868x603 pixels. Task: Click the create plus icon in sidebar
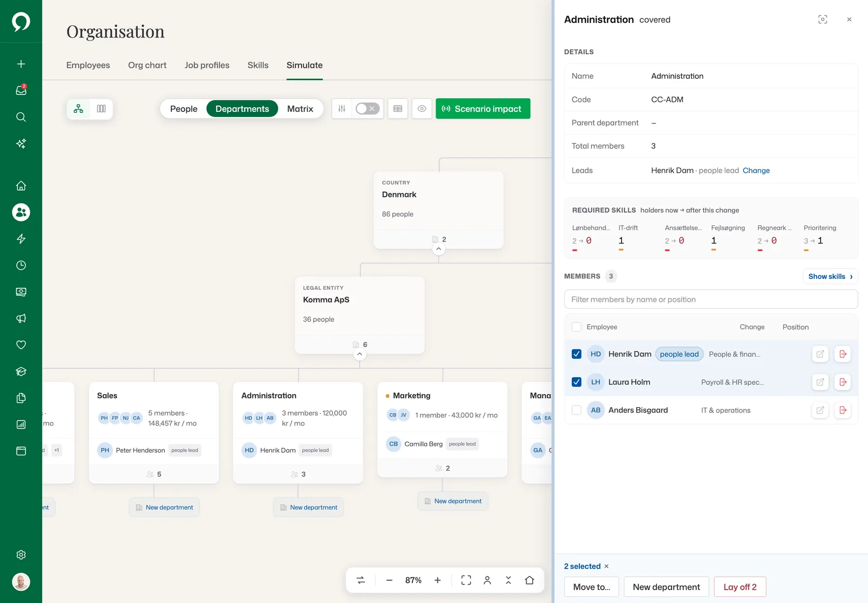point(21,64)
